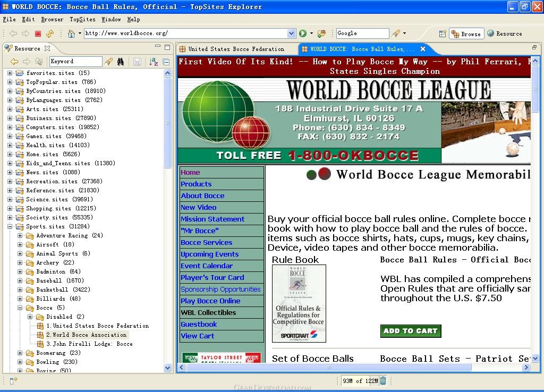Open the About Bocce link
Image resolution: width=544 pixels, height=392 pixels.
click(x=202, y=195)
